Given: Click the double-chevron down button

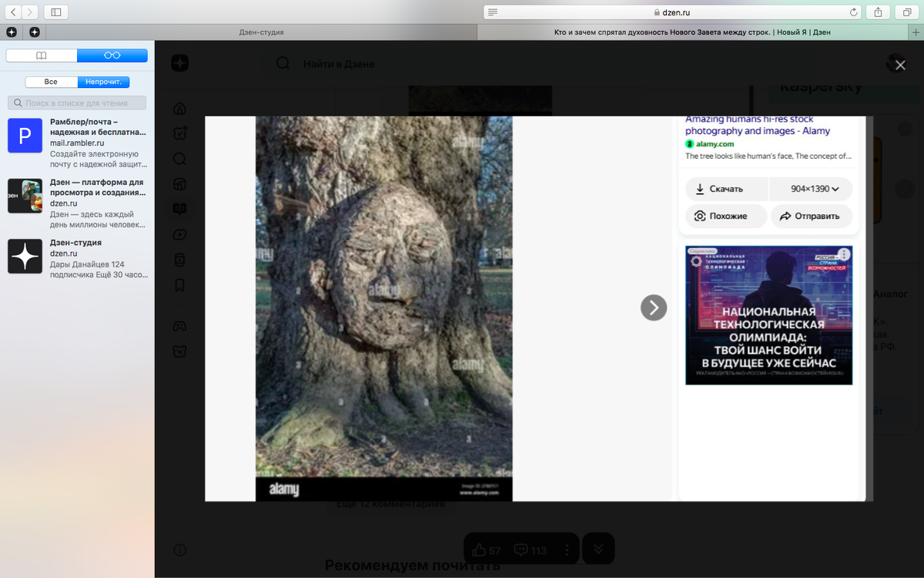Looking at the screenshot, I should [598, 549].
